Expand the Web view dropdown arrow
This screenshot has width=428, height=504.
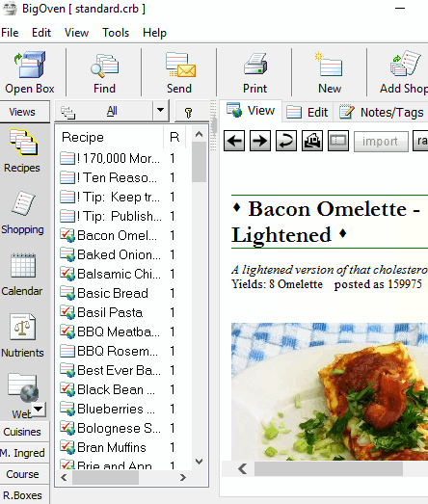[x=39, y=410]
